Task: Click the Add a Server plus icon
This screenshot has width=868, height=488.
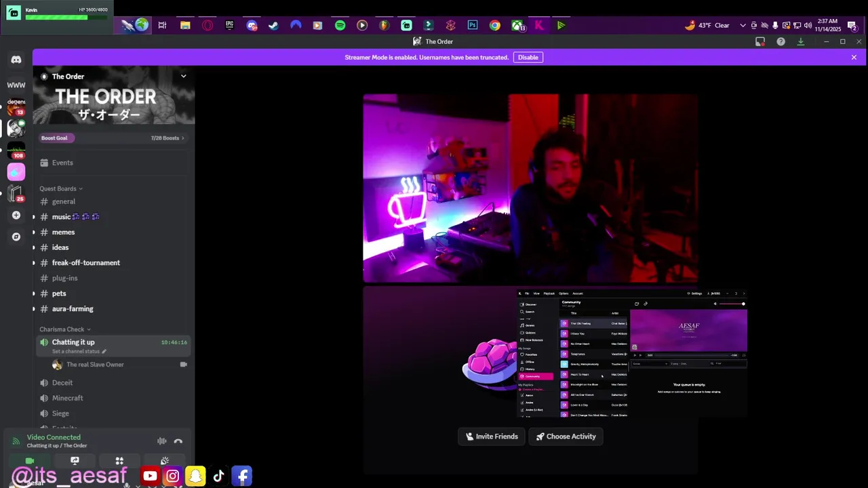Action: (16, 216)
